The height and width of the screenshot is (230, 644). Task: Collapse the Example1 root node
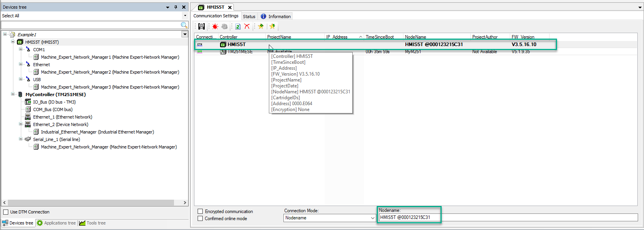5,34
